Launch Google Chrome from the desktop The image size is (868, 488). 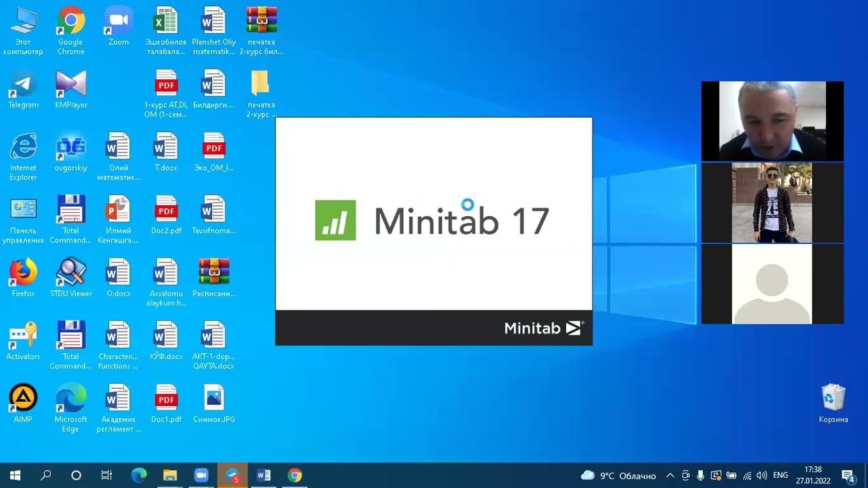click(71, 31)
